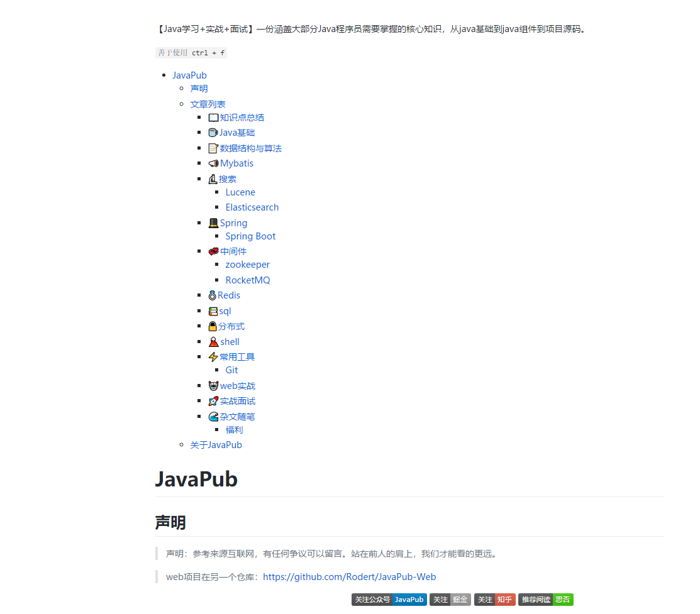Image resolution: width=700 pixels, height=614 pixels.
Task: Open 分布式 link
Action: coord(231,326)
